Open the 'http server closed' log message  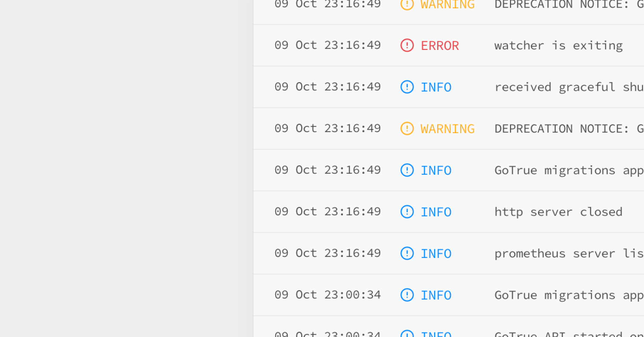[558, 212]
